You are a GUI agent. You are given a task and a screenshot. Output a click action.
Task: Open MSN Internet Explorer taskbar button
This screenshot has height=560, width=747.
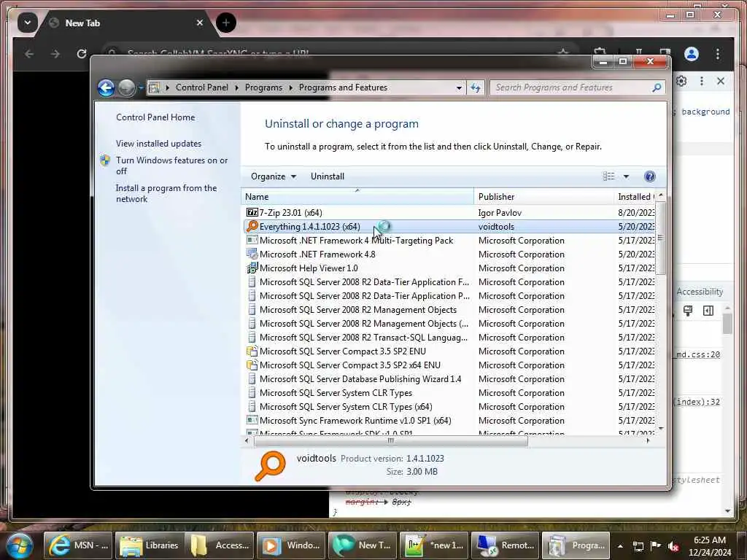(x=78, y=545)
